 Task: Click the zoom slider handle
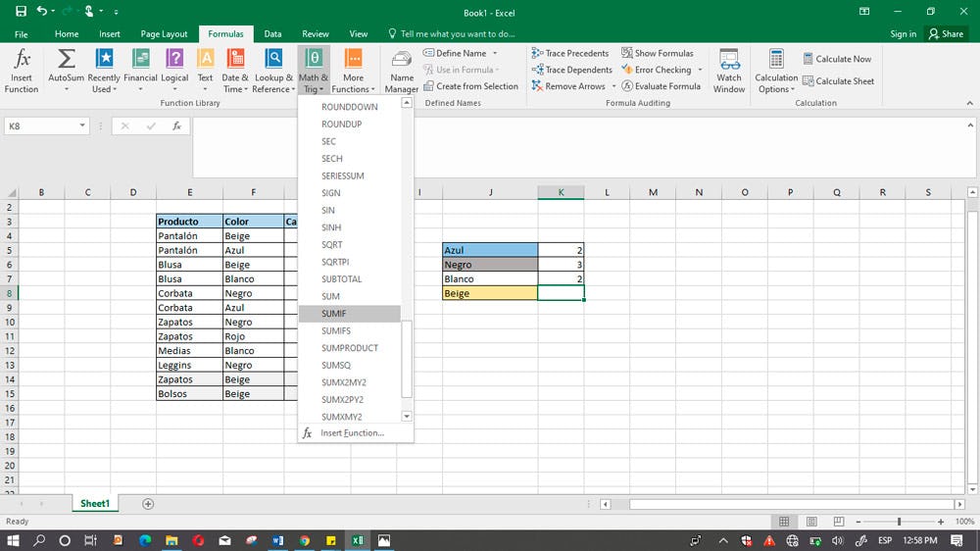click(900, 522)
